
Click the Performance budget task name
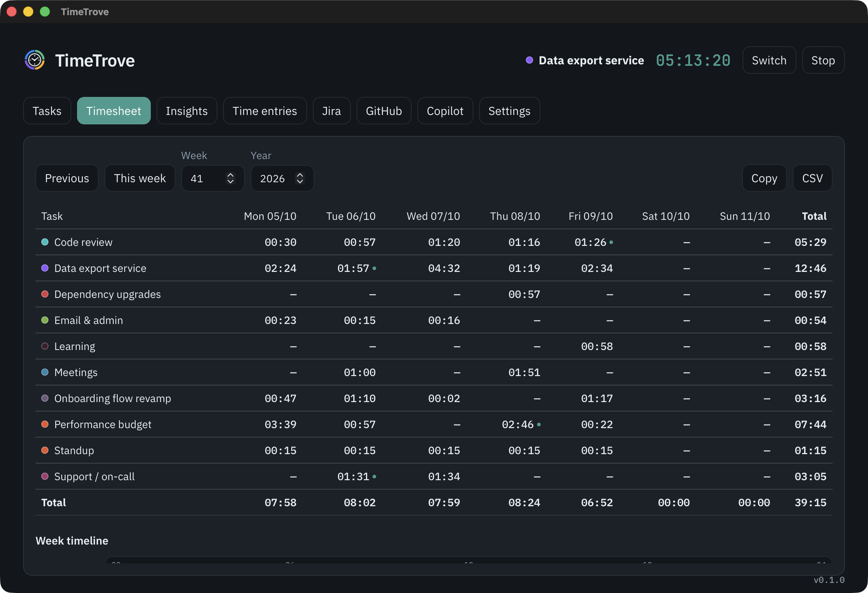[x=103, y=425]
